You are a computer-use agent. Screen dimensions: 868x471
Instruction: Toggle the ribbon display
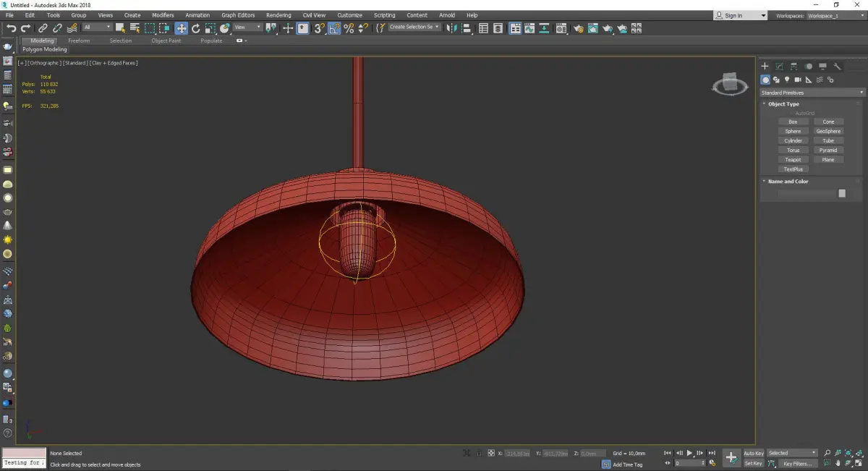point(516,28)
